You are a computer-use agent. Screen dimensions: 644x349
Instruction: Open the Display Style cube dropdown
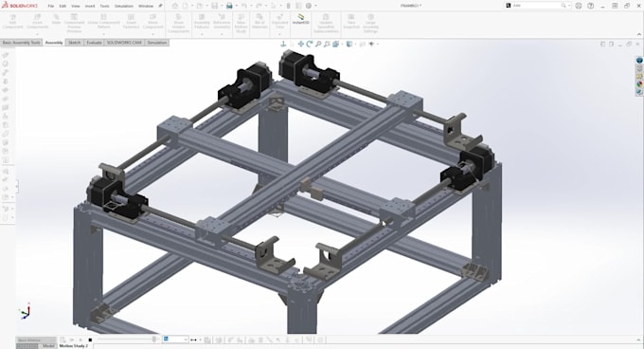click(349, 44)
